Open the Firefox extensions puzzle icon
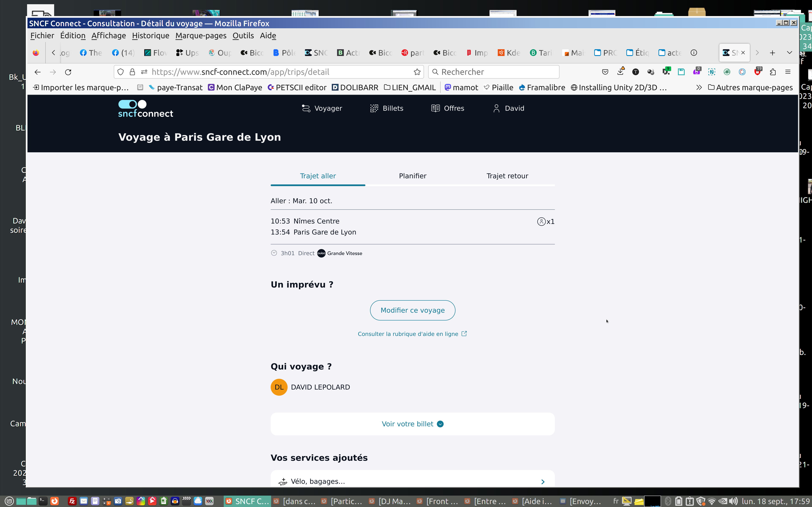Viewport: 812px width, 507px height. pos(773,72)
